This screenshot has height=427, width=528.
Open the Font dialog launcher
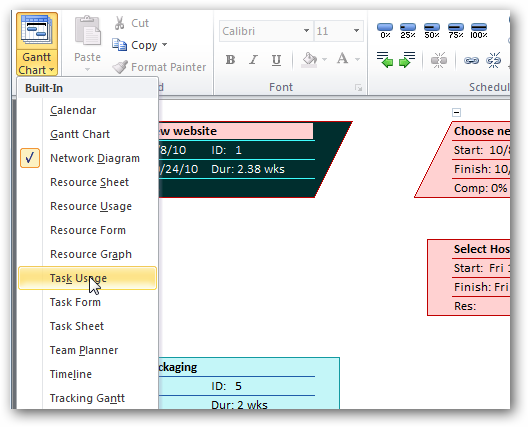coord(358,88)
